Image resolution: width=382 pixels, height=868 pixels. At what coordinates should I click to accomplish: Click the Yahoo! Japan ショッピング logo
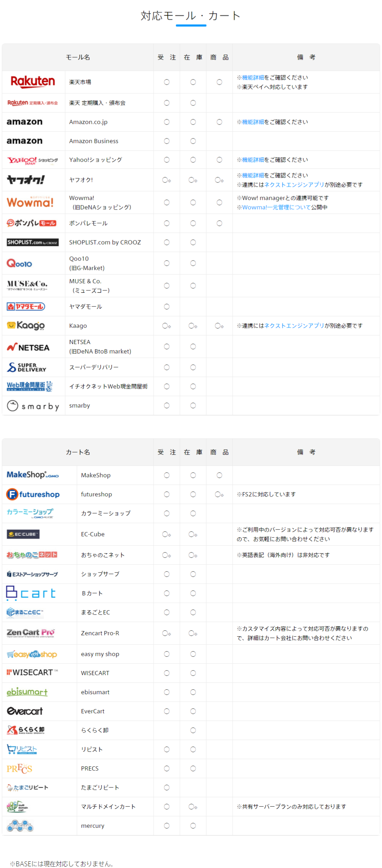tap(33, 160)
